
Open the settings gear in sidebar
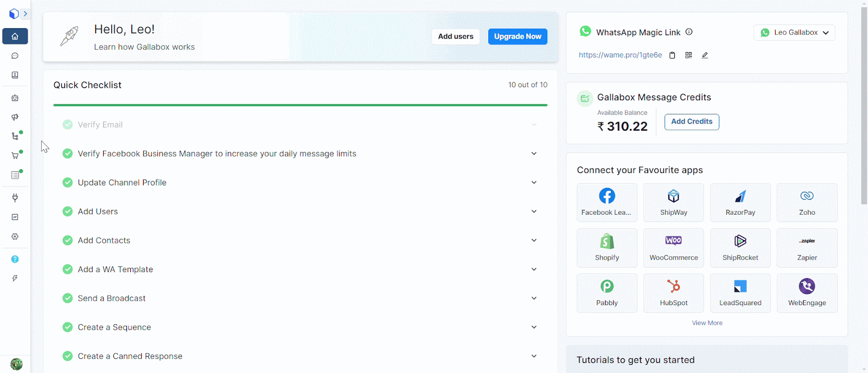click(15, 236)
